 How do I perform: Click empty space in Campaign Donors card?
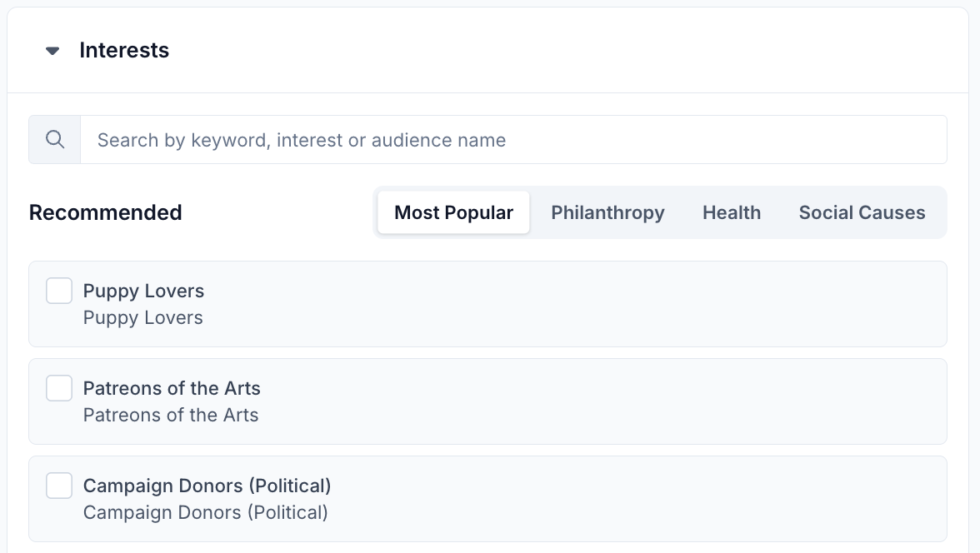point(625,499)
